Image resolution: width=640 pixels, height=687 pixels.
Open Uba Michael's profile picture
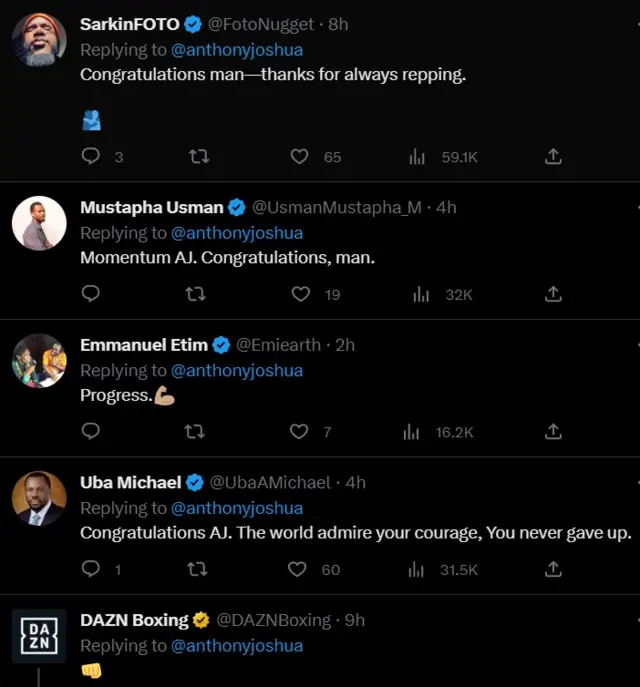click(x=39, y=497)
